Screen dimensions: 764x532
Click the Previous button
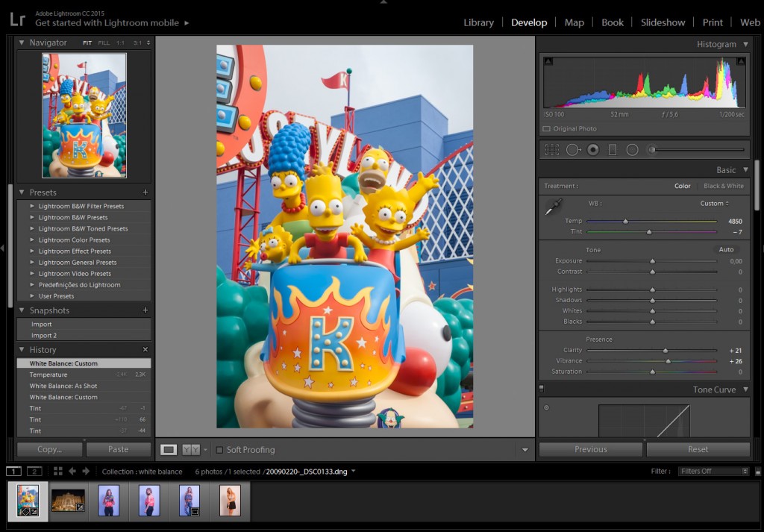pos(591,450)
